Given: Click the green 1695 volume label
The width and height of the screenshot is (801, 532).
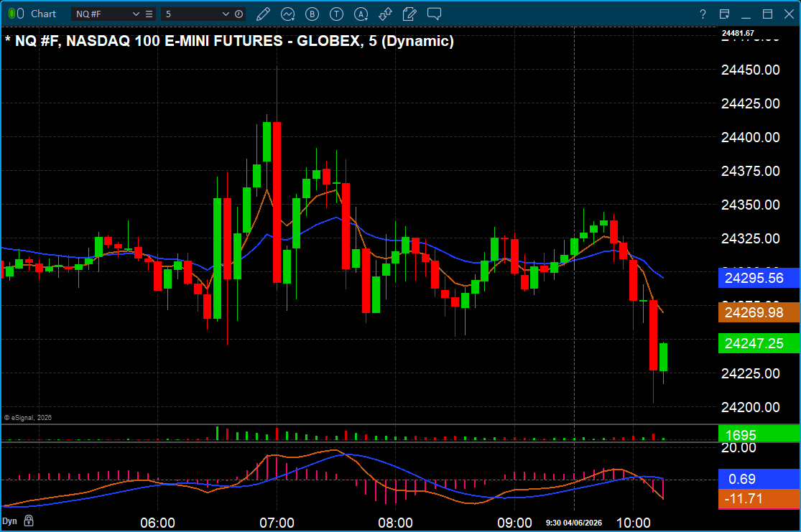Looking at the screenshot, I should (x=759, y=434).
